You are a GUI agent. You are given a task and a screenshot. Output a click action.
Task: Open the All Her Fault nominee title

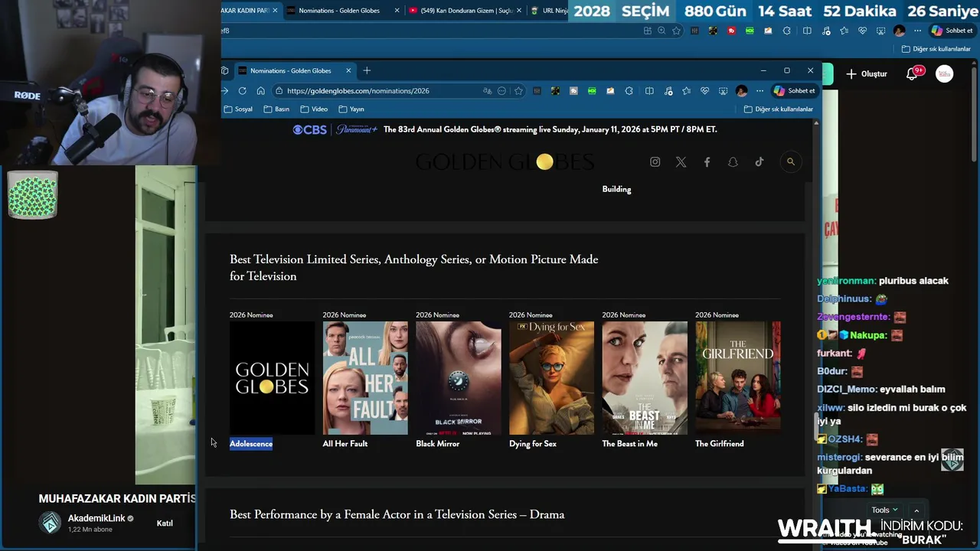click(345, 444)
